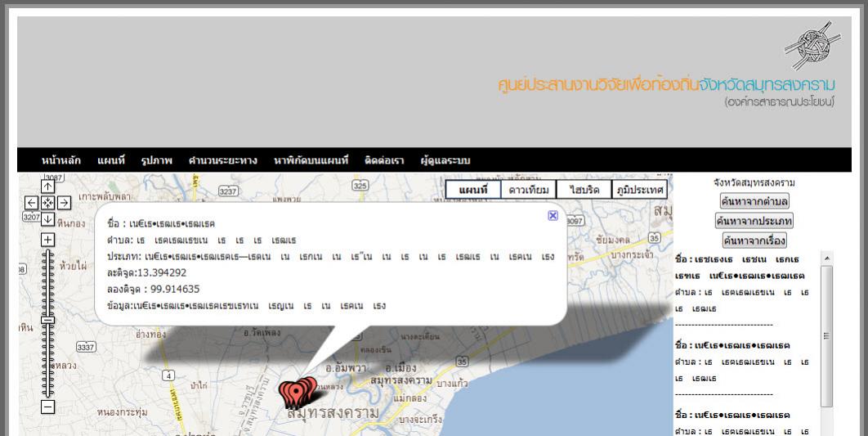Zoom out with the minus button

(x=47, y=407)
